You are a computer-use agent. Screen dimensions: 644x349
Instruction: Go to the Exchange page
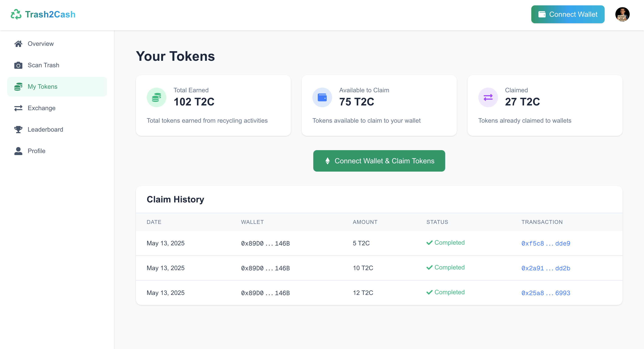tap(42, 108)
